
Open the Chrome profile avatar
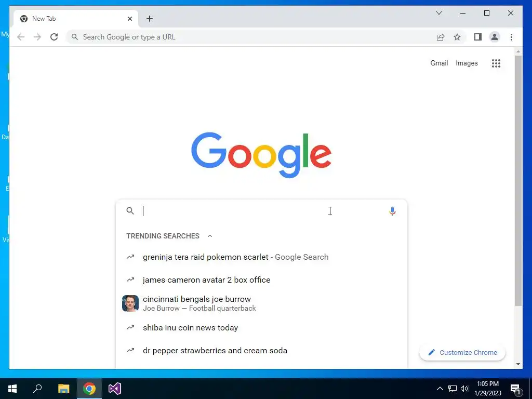[495, 37]
